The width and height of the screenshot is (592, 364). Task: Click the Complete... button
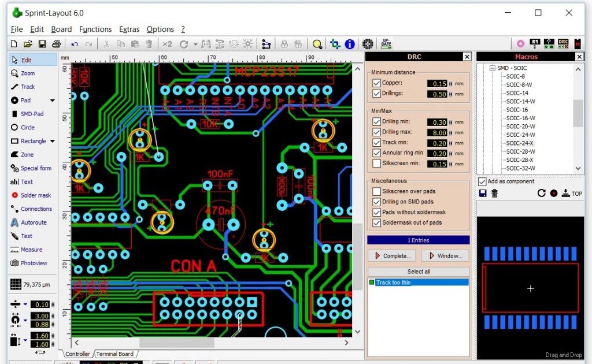(x=392, y=256)
